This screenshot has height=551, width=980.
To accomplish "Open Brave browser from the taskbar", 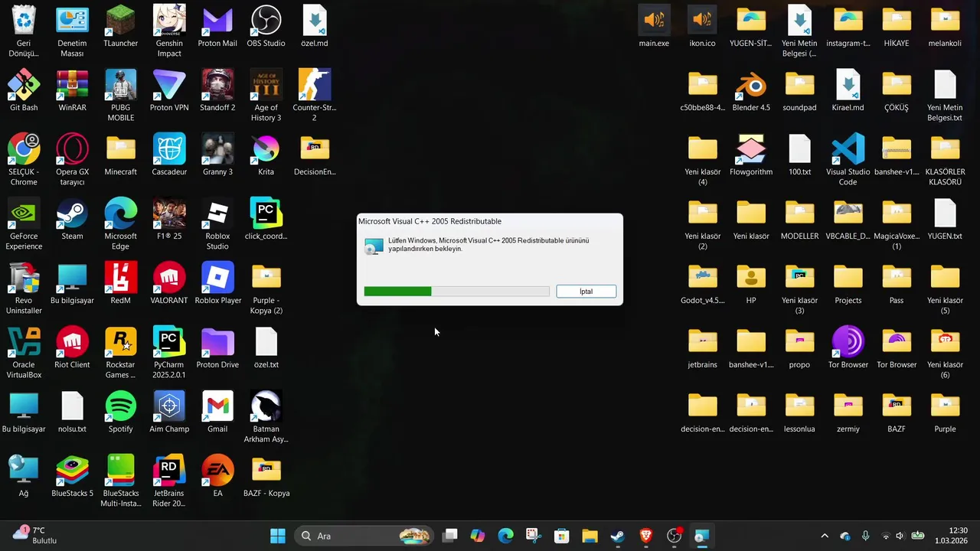I will [x=645, y=536].
